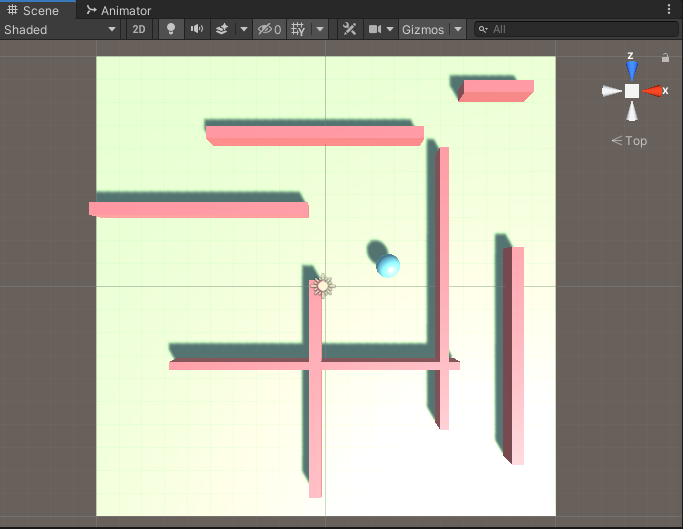Screen dimensions: 683x529
Task: Toggle the Gizmos button
Action: click(423, 29)
